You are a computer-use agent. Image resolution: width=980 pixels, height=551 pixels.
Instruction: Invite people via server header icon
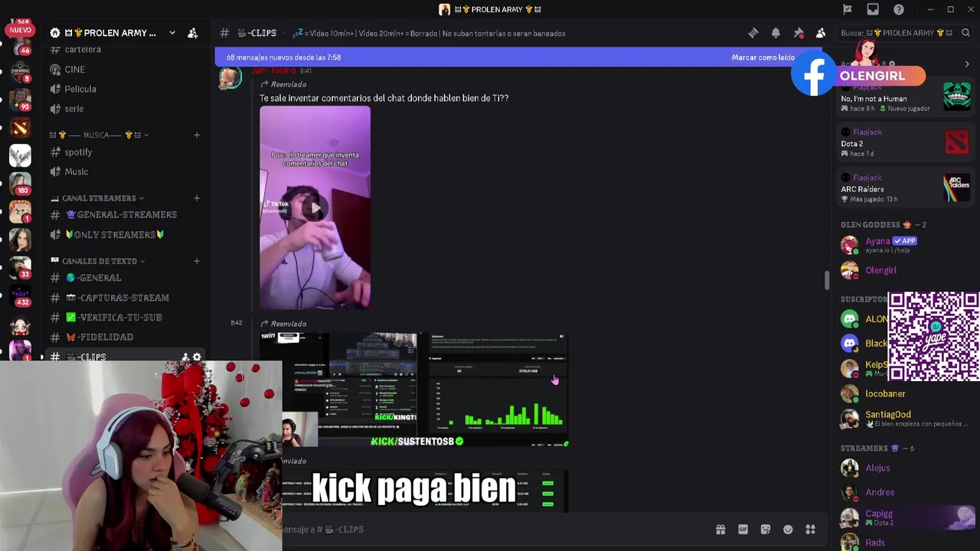193,33
